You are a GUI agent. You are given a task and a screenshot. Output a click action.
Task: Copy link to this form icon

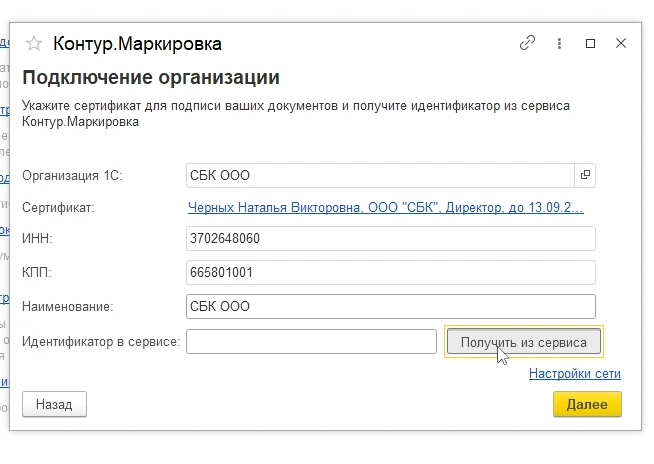pos(527,43)
